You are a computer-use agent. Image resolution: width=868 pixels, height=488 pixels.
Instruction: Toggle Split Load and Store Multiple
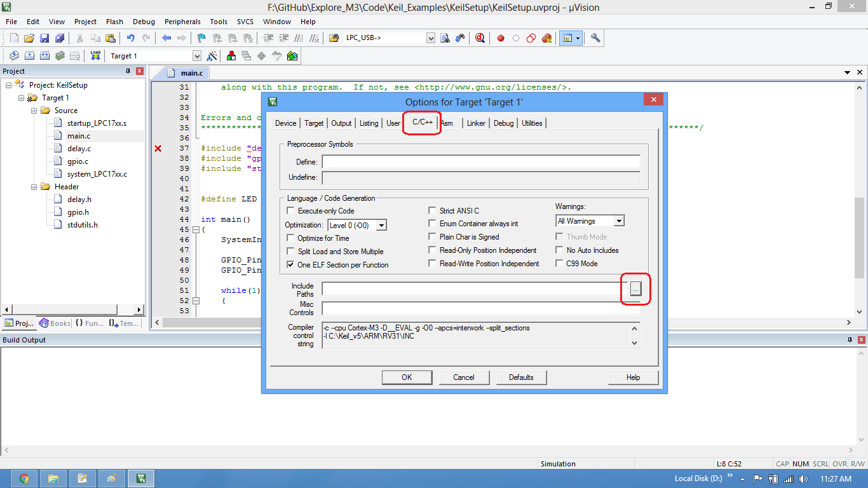tap(291, 252)
